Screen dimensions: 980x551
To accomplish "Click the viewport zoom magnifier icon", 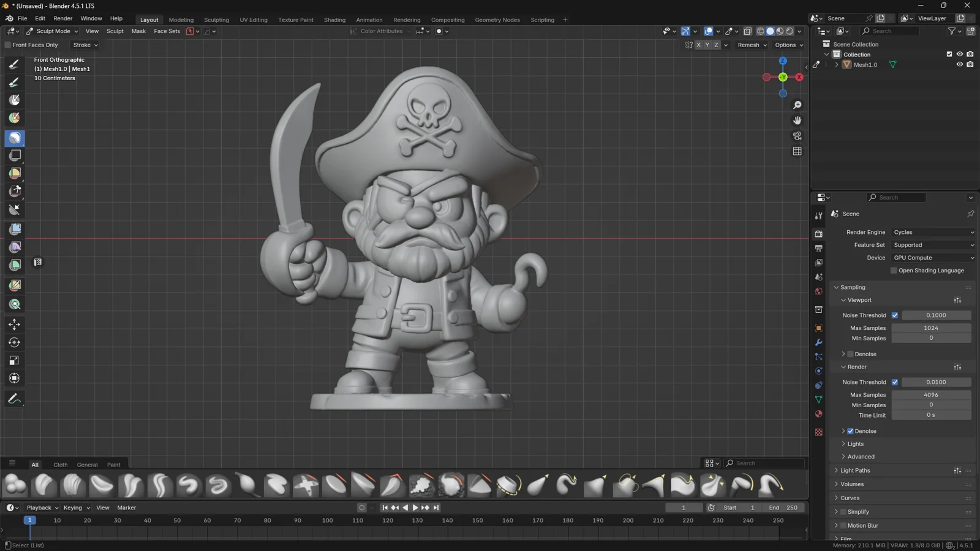I will point(797,105).
